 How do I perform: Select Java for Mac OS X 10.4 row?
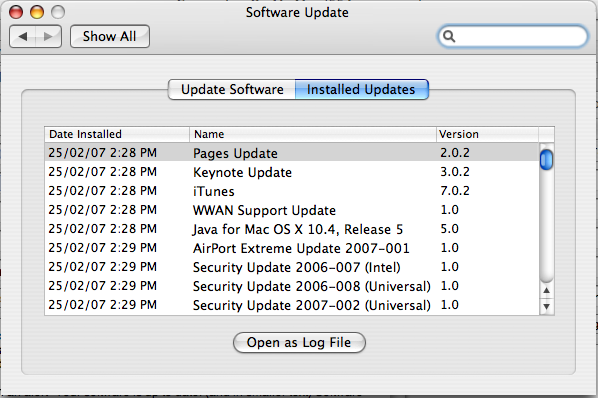(292, 229)
